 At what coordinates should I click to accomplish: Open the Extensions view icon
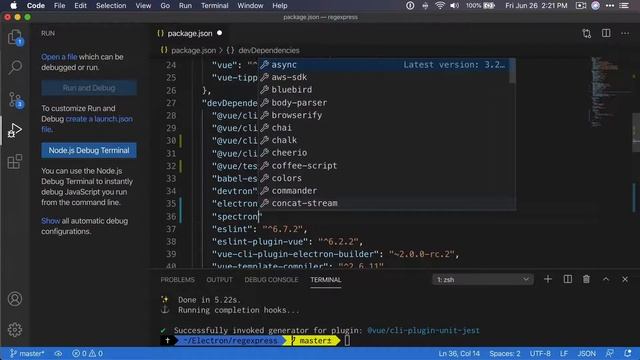[x=15, y=161]
